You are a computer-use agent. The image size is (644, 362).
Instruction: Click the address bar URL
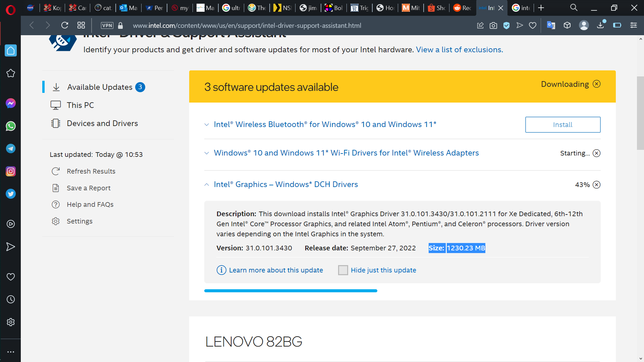(247, 25)
